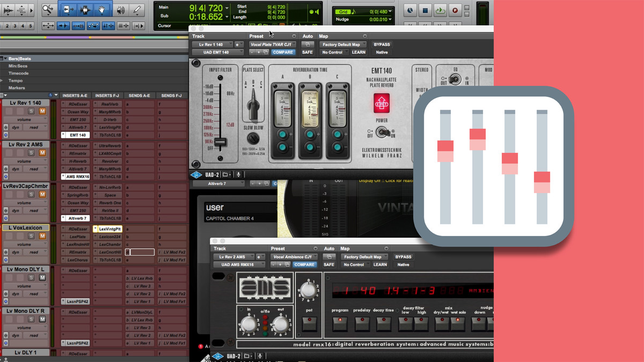This screenshot has width=644, height=362.
Task: Select the Zoomer tool in Pro Tools toolbar
Action: [49, 10]
